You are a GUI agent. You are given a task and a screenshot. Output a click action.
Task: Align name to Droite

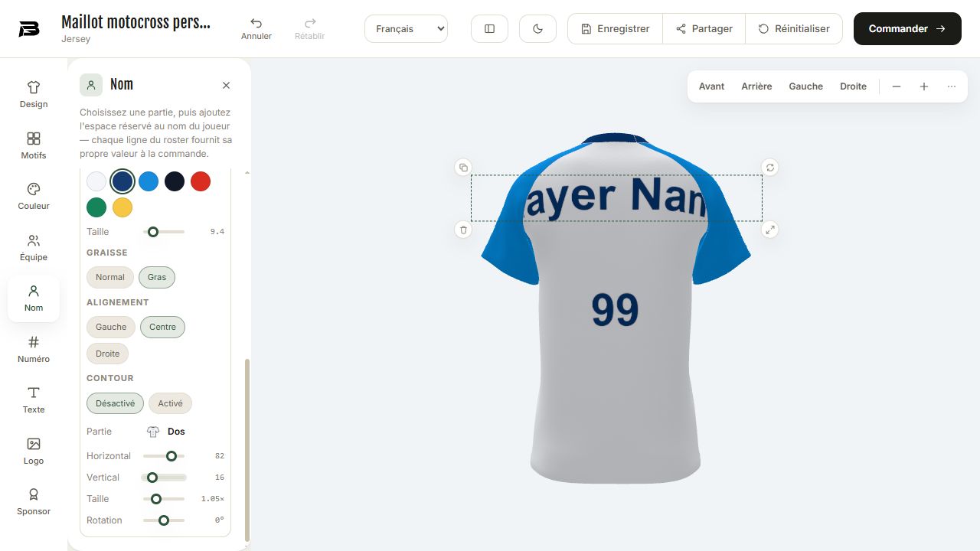(108, 354)
